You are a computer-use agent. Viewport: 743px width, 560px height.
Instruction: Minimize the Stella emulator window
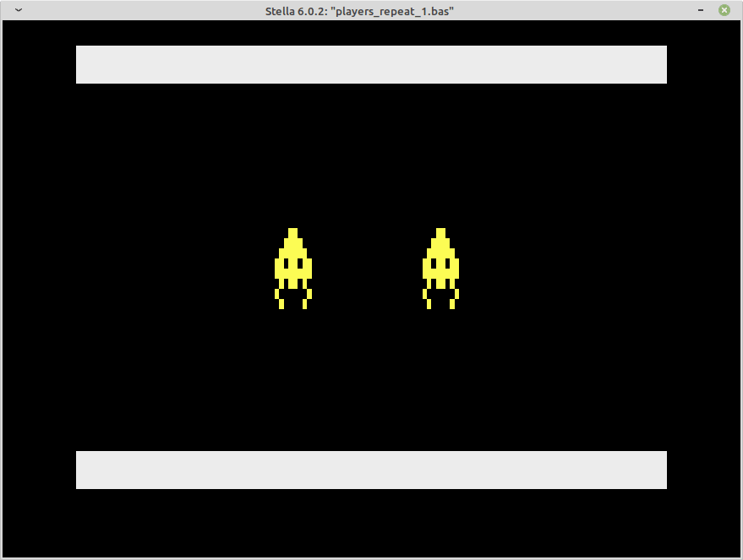pyautogui.click(x=701, y=10)
